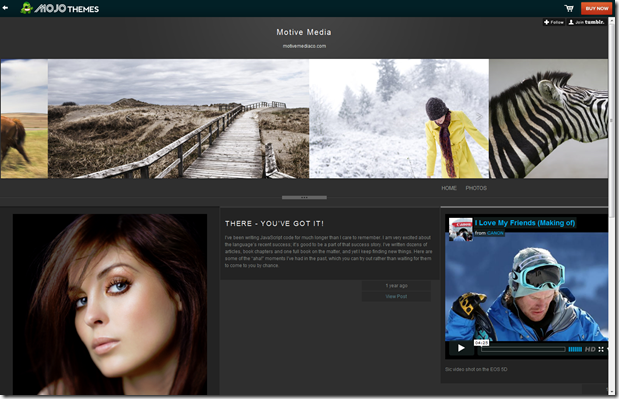The image size is (619, 399).
Task: Enter video fullscreen mode
Action: (x=601, y=349)
